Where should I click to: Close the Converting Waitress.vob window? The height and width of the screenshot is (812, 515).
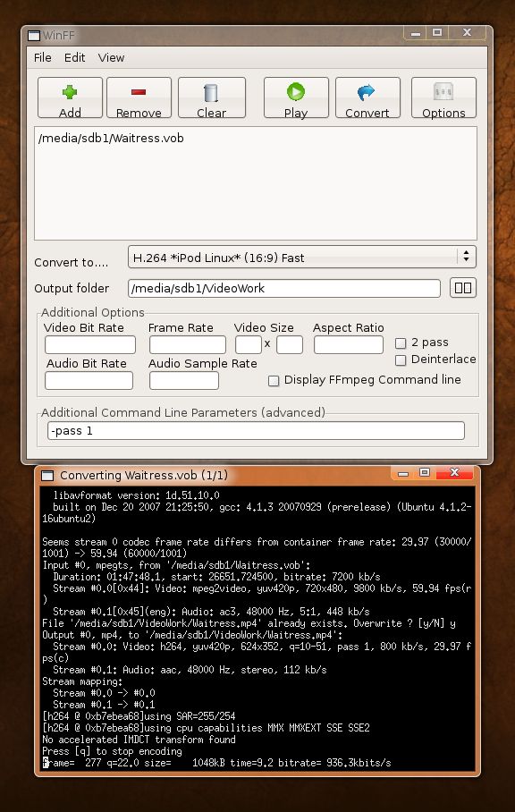[x=454, y=472]
